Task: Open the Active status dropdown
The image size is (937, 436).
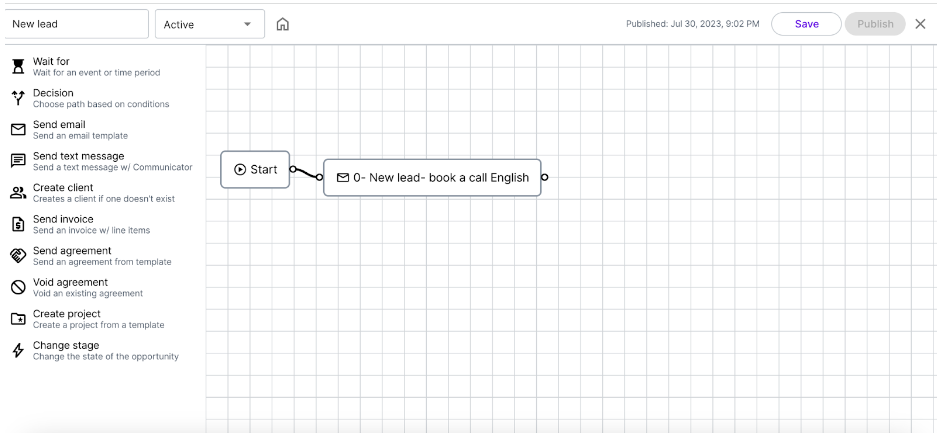Action: (210, 24)
